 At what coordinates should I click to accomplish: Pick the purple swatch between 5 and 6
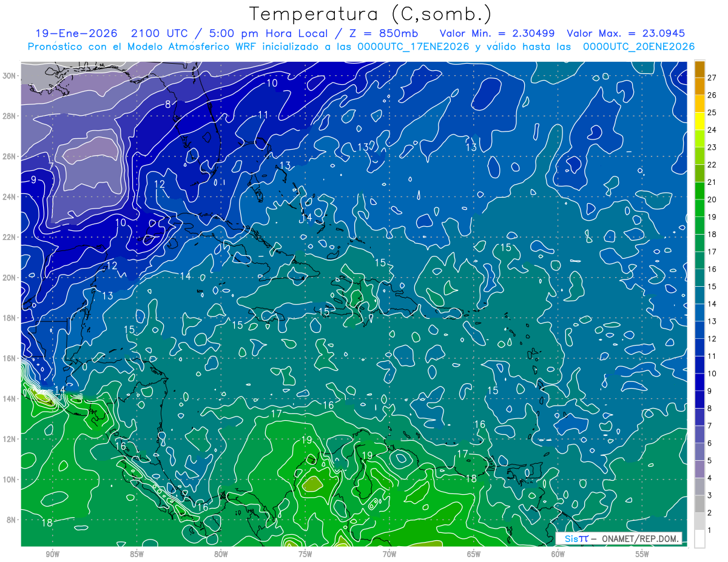(x=699, y=452)
